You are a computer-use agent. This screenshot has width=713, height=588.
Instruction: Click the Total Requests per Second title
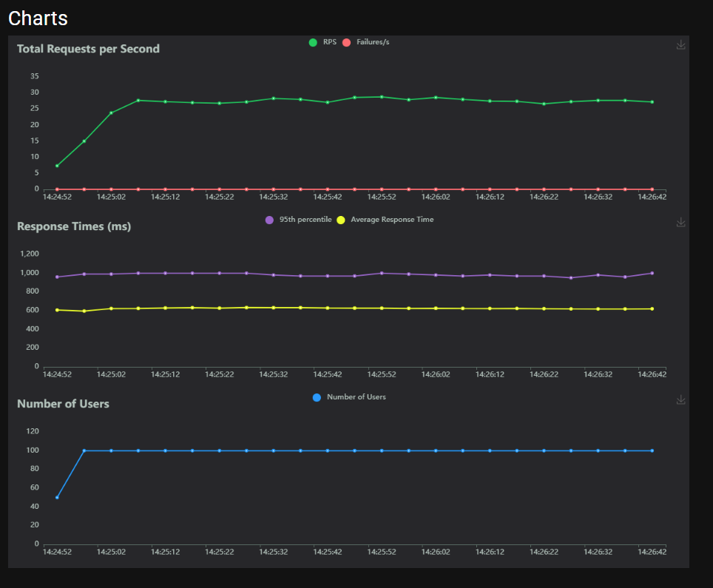tap(88, 49)
